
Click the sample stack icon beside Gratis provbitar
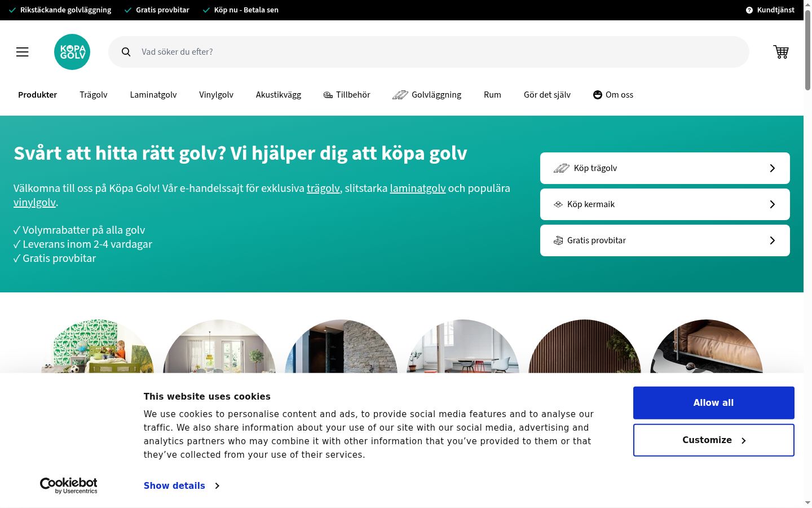(x=558, y=240)
